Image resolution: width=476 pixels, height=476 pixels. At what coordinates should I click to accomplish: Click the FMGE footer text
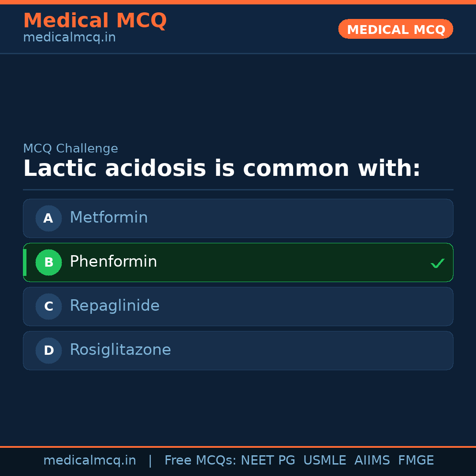click(x=416, y=461)
